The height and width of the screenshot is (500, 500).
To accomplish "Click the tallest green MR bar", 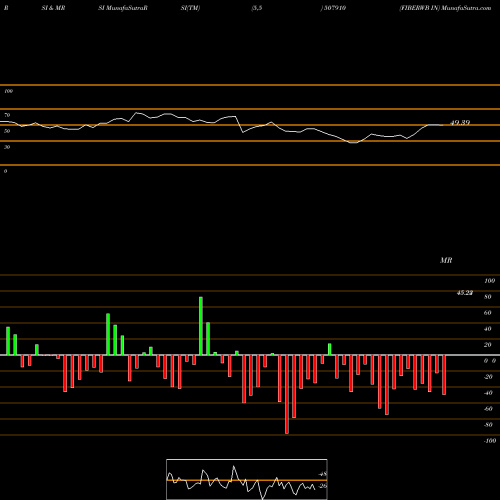I will [x=201, y=326].
